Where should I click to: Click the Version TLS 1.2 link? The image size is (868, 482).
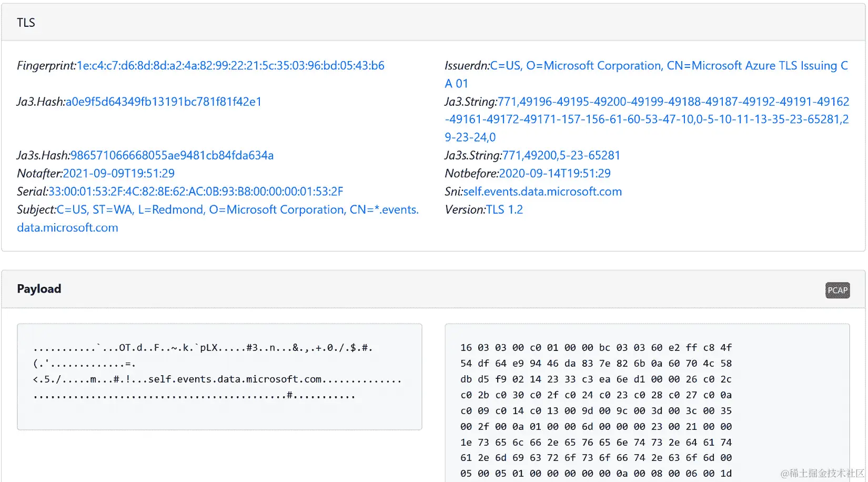pos(504,209)
